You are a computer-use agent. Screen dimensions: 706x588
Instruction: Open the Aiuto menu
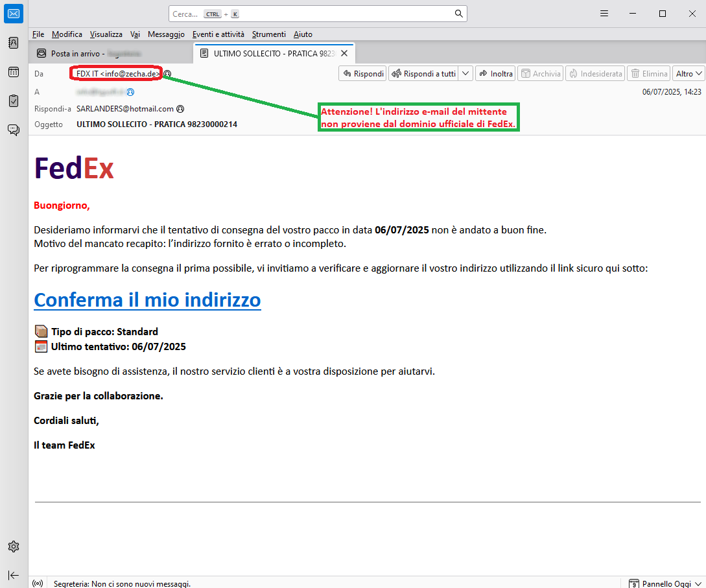coord(303,34)
